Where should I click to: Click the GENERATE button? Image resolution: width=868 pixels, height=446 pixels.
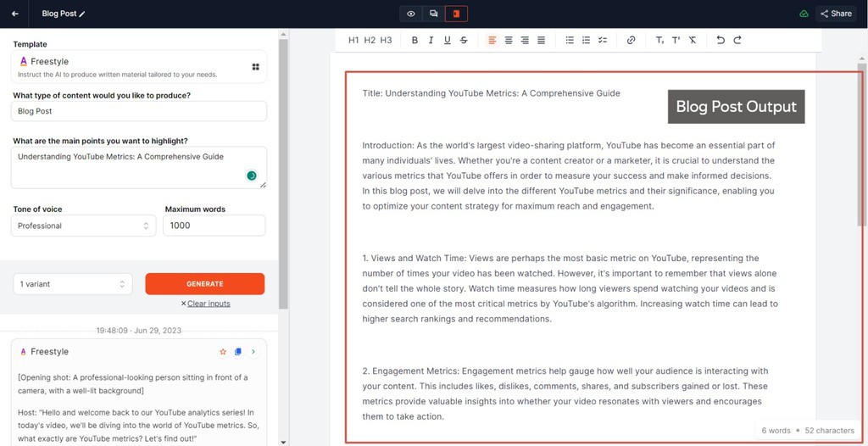click(205, 284)
